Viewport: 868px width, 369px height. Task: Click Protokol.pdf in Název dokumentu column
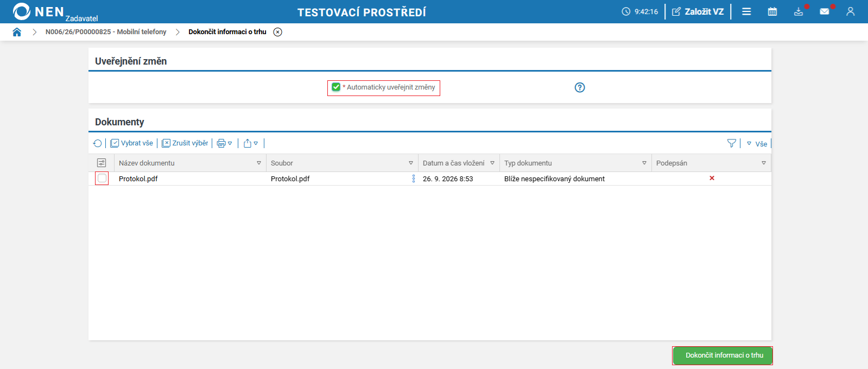138,179
